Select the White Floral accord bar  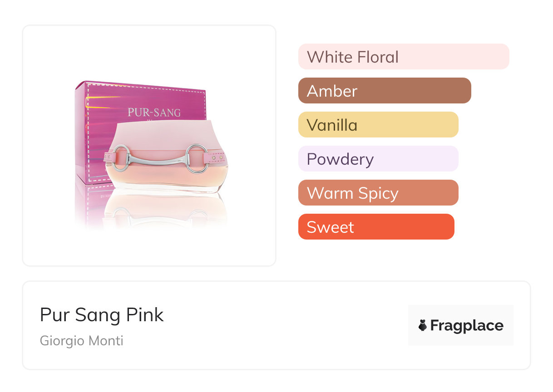click(x=403, y=57)
